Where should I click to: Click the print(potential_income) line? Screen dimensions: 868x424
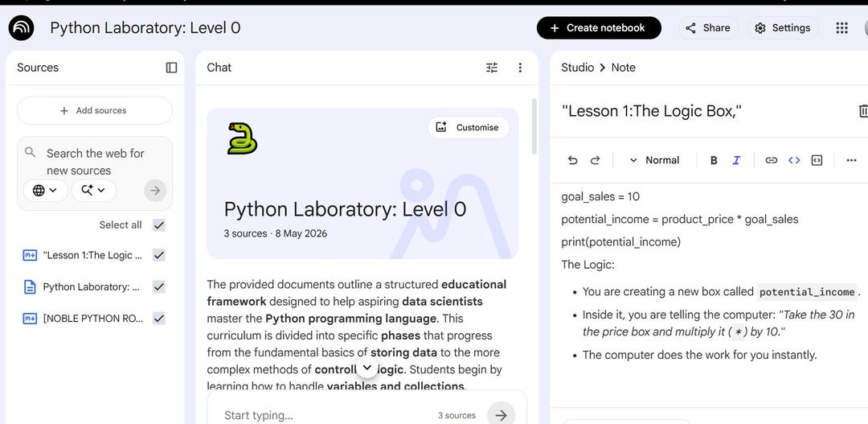tap(621, 241)
